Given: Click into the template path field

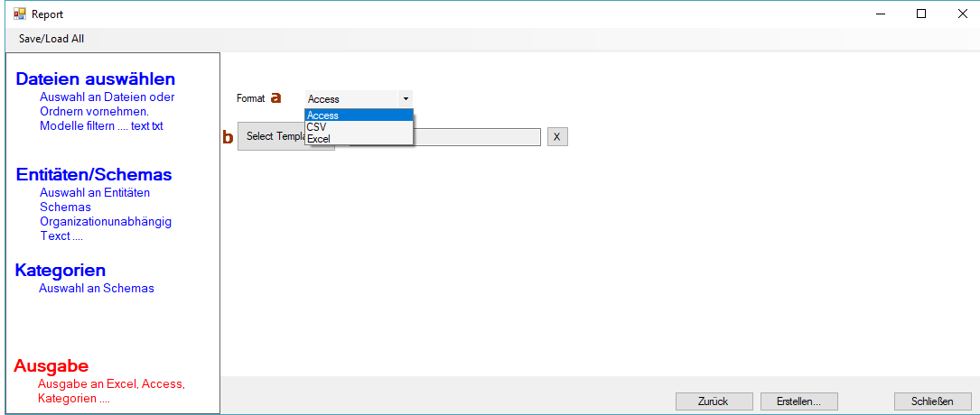Looking at the screenshot, I should click(445, 137).
